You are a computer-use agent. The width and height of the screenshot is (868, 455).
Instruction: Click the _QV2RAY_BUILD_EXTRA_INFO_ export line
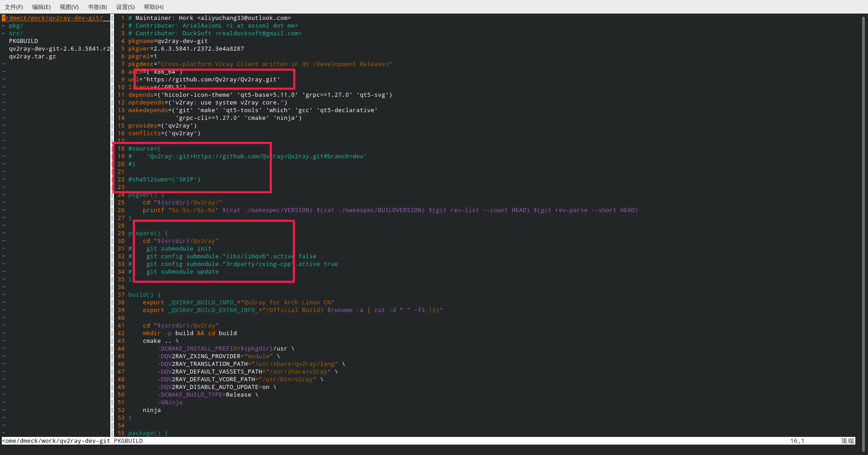(293, 310)
